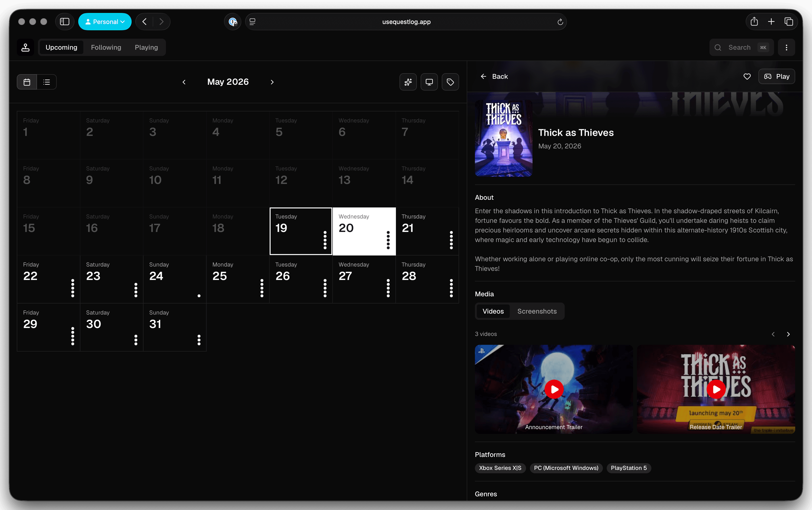Go to the next month
The image size is (812, 510).
(x=272, y=82)
